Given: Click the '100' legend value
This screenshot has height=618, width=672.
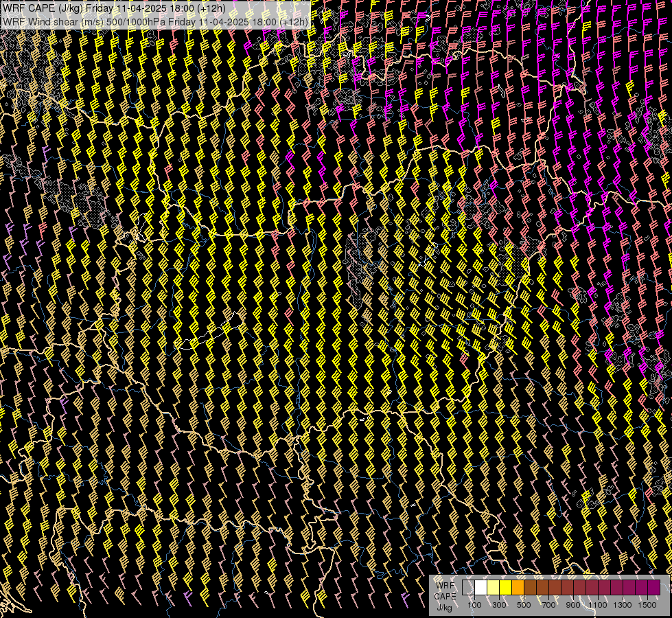Looking at the screenshot, I should (474, 605).
